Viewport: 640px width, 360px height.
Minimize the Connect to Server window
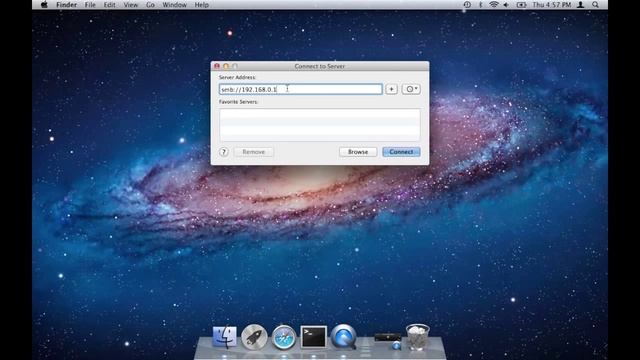pyautogui.click(x=226, y=66)
